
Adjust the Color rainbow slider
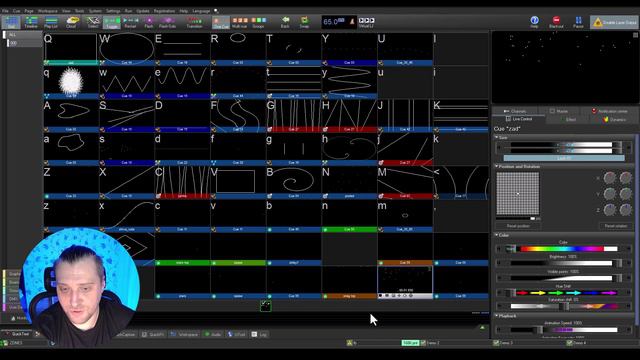[563, 249]
